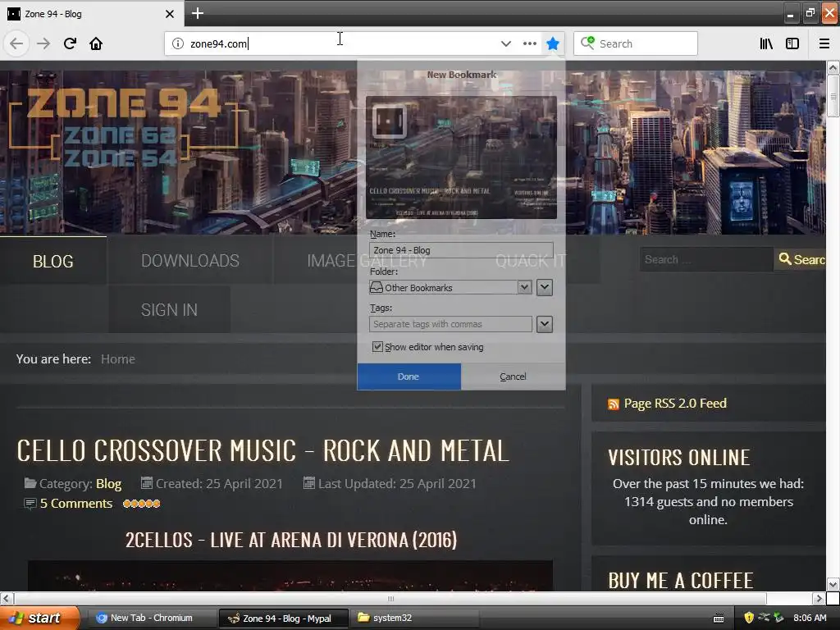Open the Page RSS 2.0 Feed link
The width and height of the screenshot is (840, 630).
675,404
